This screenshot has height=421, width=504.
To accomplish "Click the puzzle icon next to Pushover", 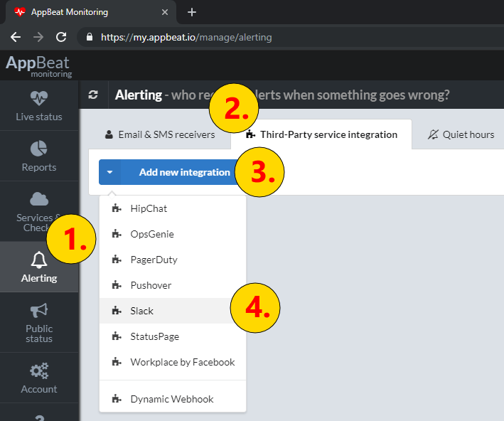I will pos(117,285).
